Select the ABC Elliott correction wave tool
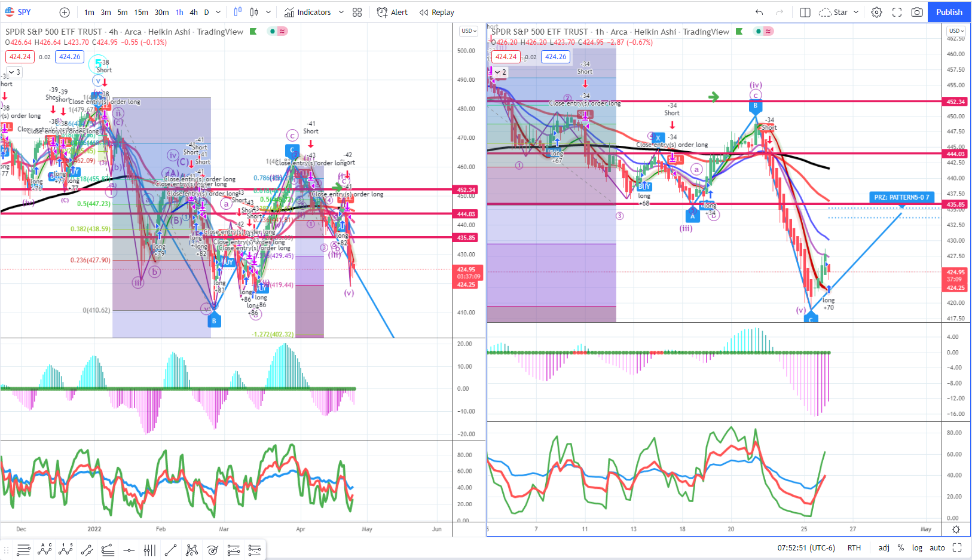The width and height of the screenshot is (972, 560). [45, 550]
